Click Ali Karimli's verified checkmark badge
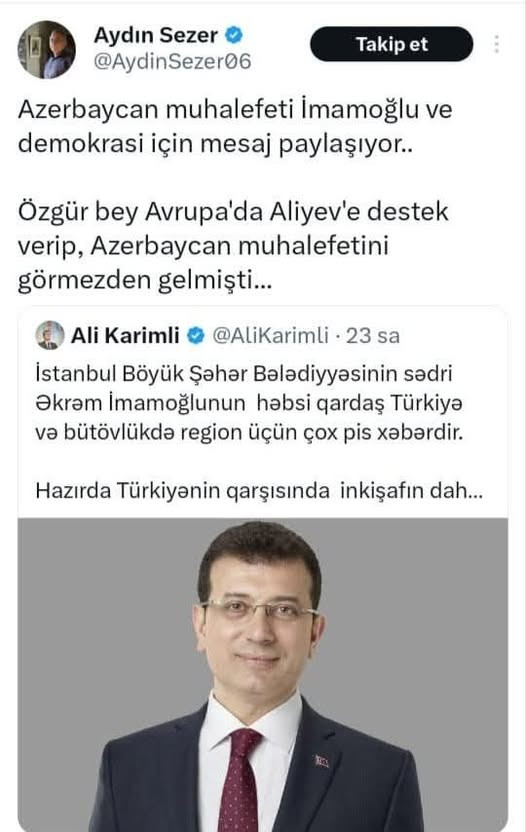This screenshot has height=832, width=526. coord(196,335)
